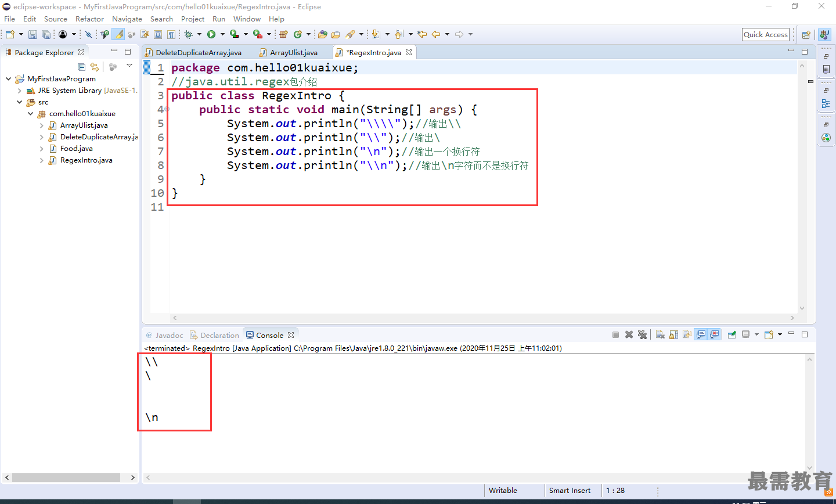
Task: Click the Save All toolbar icon
Action: coord(46,34)
